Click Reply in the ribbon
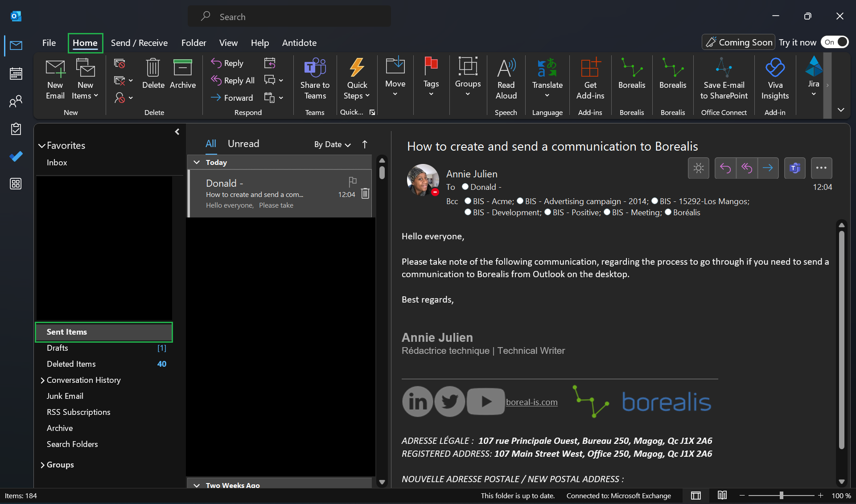This screenshot has height=504, width=856. coord(227,63)
